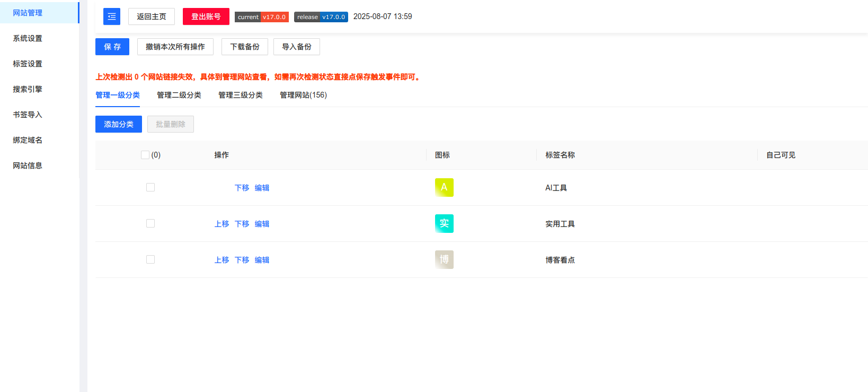
Task: Click the 博客看点 label name cell
Action: pos(560,260)
